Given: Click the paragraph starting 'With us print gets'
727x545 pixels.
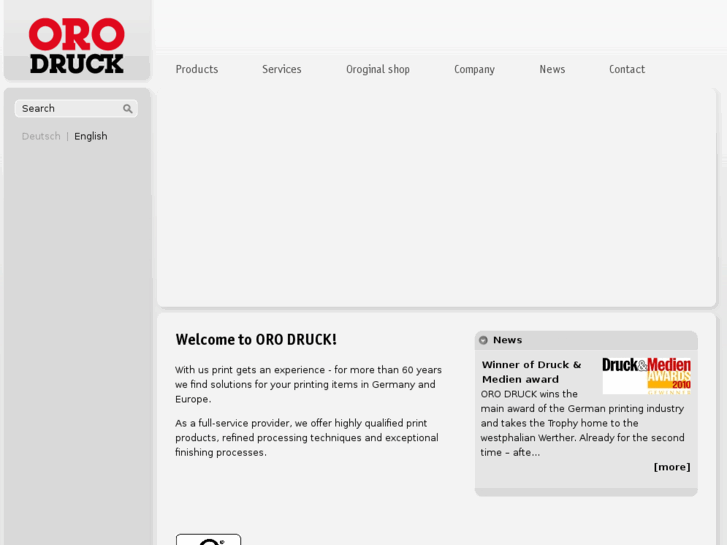Looking at the screenshot, I should (x=308, y=385).
